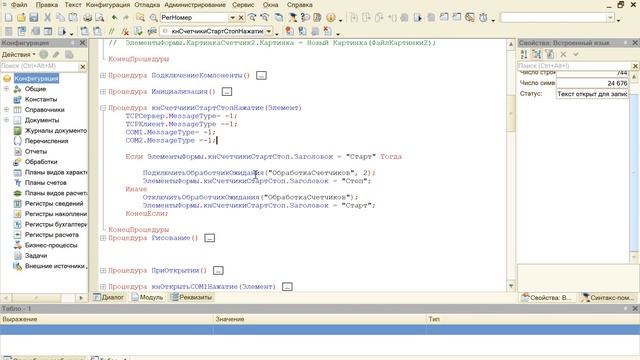The height and width of the screenshot is (360, 640).
Task: Open the procedure list combo кнСчетчикиСтартСтопНажатие
Action: tap(269, 31)
